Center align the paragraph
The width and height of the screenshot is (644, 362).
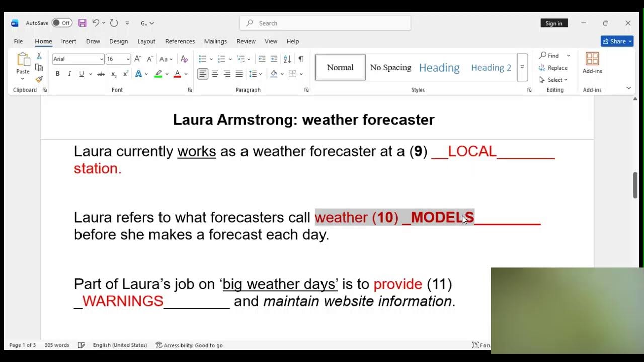[215, 74]
